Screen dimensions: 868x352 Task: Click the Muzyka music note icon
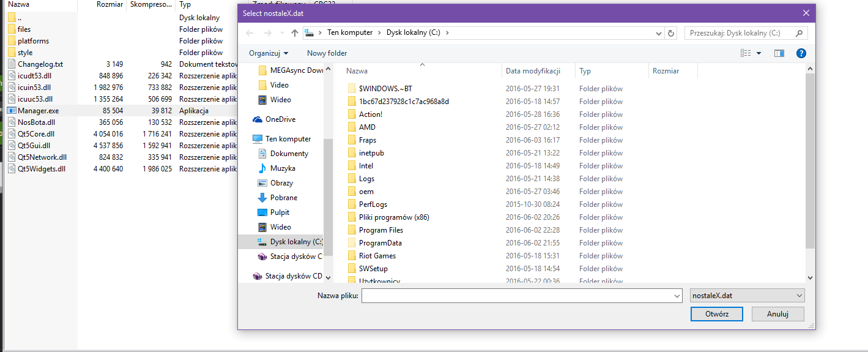[x=262, y=168]
